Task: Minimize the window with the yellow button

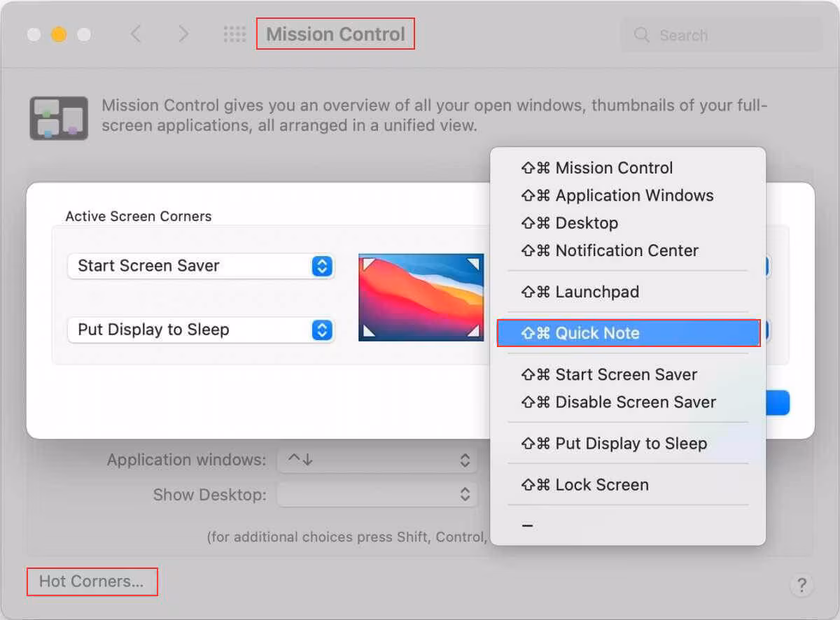Action: coord(59,34)
